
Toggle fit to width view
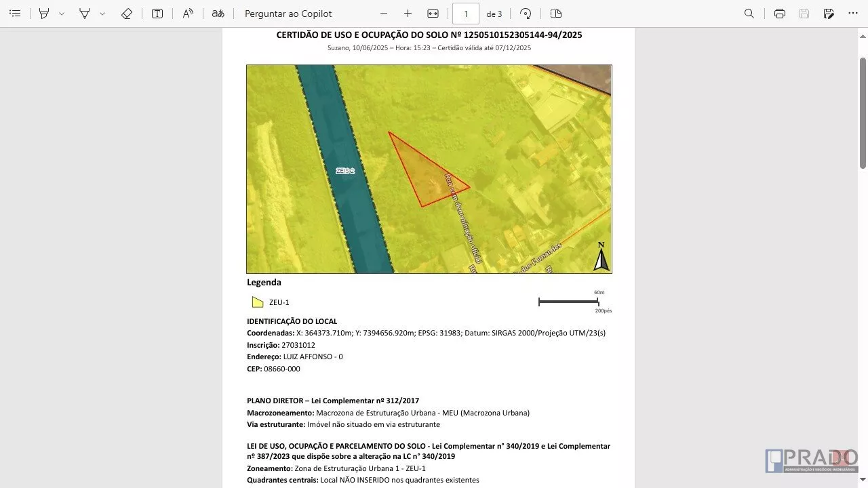click(x=433, y=14)
